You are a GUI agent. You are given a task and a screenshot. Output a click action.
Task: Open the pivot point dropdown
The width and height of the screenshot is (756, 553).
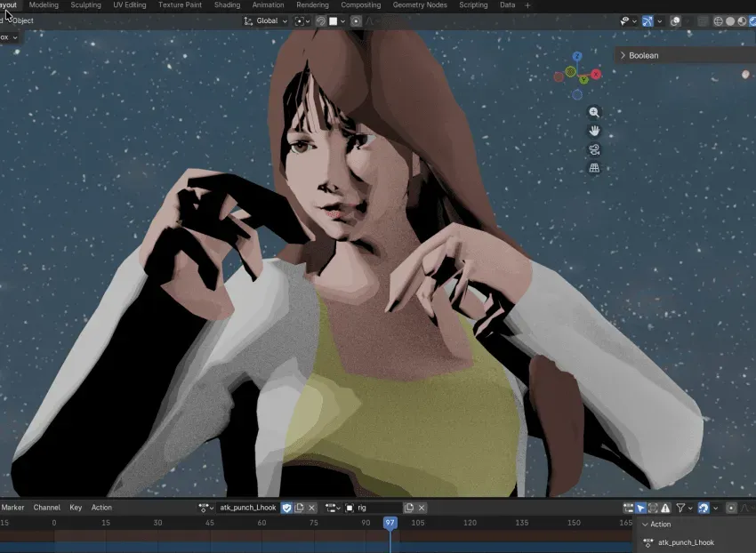(x=302, y=21)
